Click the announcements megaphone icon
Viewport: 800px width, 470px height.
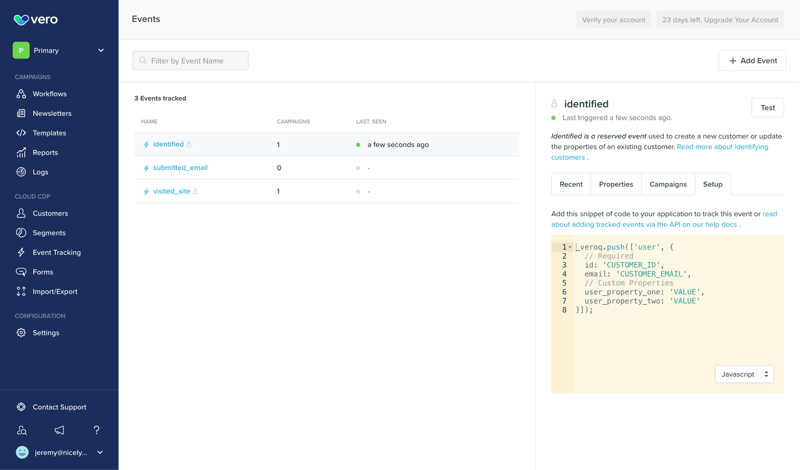click(x=59, y=430)
